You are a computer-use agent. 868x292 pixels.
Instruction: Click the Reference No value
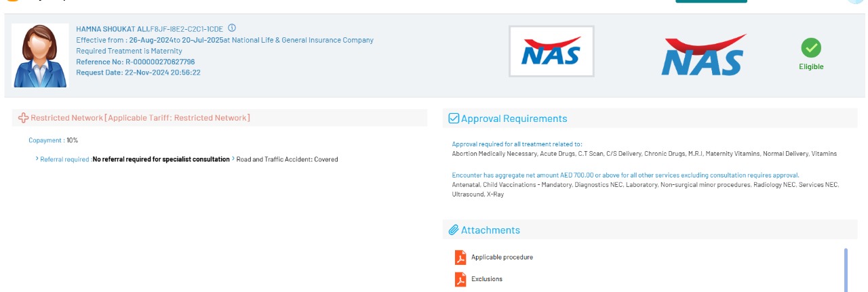coord(160,62)
